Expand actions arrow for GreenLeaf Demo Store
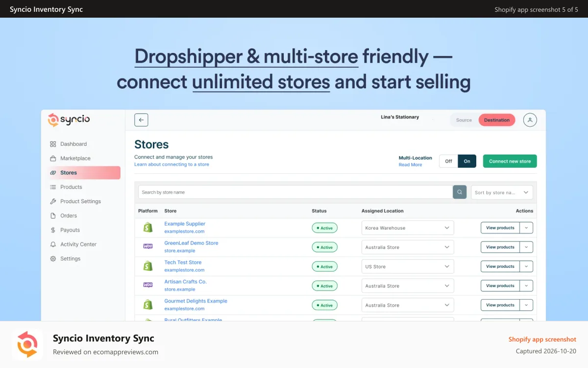 pyautogui.click(x=526, y=247)
